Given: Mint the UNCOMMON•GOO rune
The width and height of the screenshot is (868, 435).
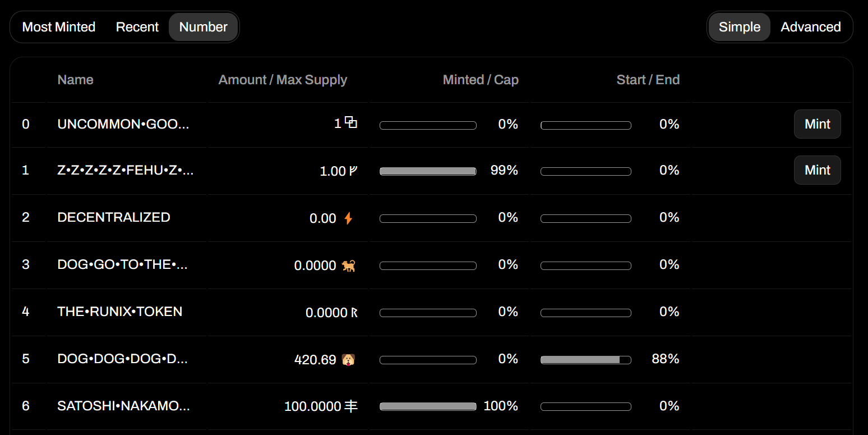Looking at the screenshot, I should click(818, 124).
